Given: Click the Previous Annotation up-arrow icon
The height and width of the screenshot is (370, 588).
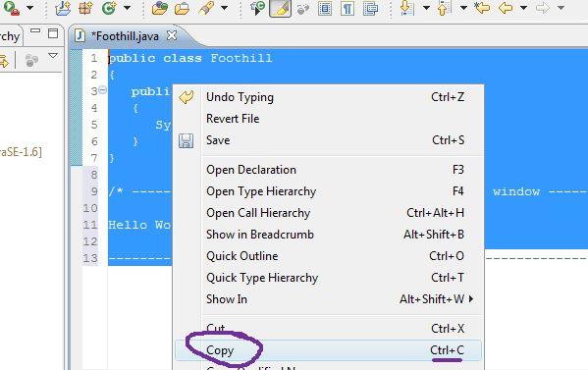Looking at the screenshot, I should 444,8.
